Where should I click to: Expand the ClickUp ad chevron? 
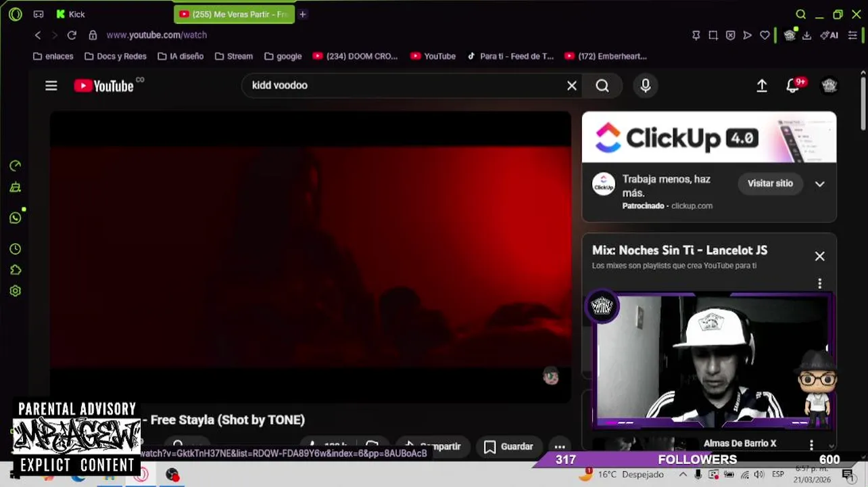point(819,184)
